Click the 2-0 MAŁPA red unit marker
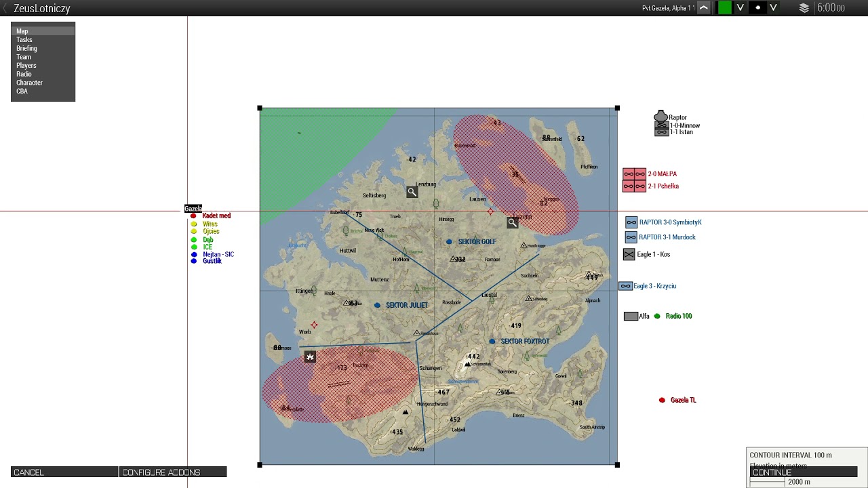The image size is (868, 488). [x=634, y=174]
